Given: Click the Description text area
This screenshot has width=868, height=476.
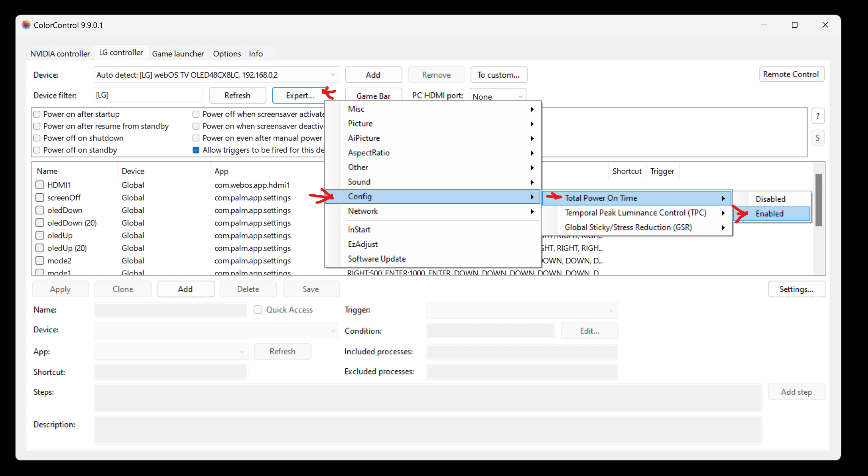Looking at the screenshot, I should [428, 430].
